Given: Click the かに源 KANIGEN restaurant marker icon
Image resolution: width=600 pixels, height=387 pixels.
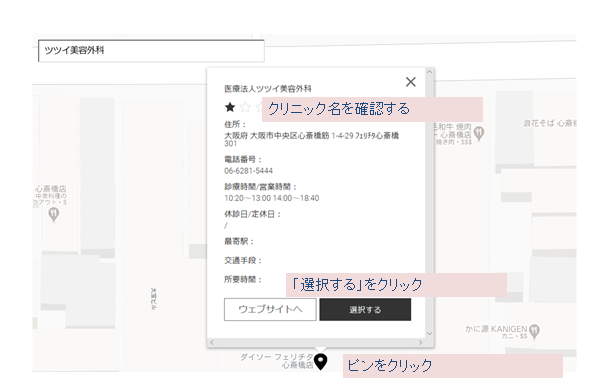Looking at the screenshot, I should 535,331.
